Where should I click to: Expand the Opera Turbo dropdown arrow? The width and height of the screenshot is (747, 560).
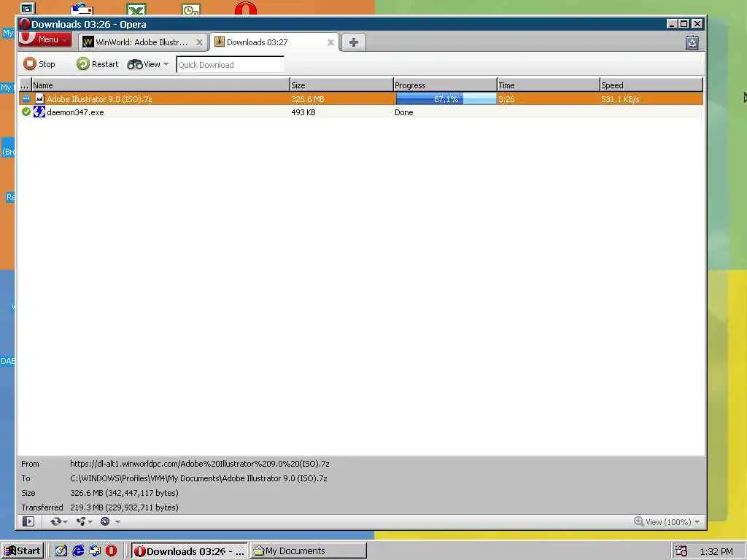tap(117, 521)
